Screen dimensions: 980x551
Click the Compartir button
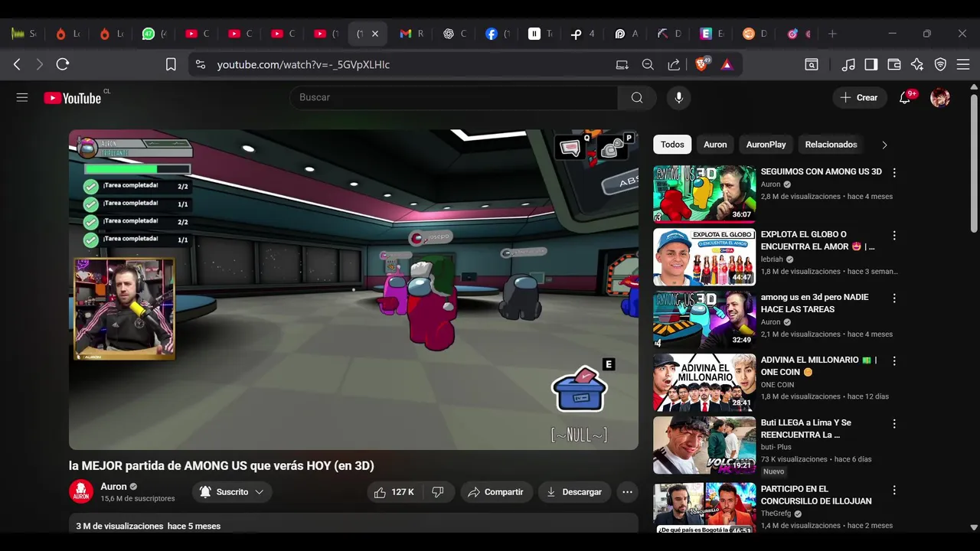496,492
